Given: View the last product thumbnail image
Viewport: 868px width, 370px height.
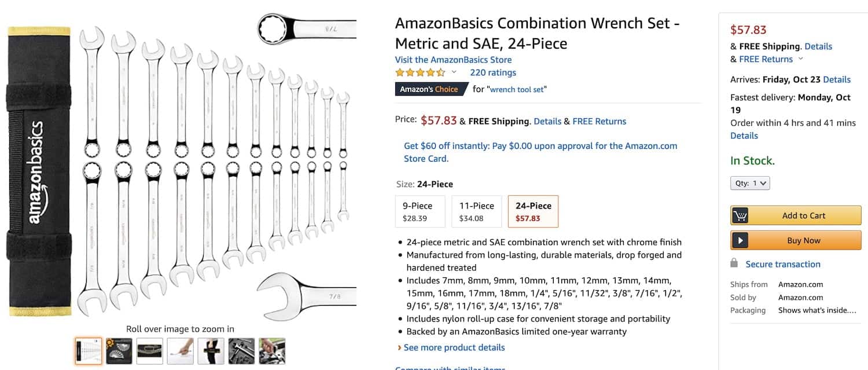Looking at the screenshot, I should pos(272,351).
